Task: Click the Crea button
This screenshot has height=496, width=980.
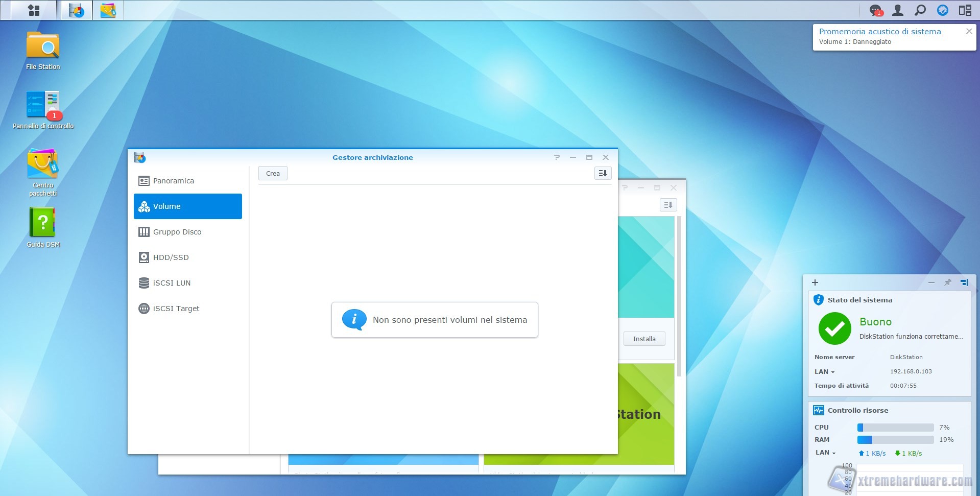Action: (x=273, y=173)
